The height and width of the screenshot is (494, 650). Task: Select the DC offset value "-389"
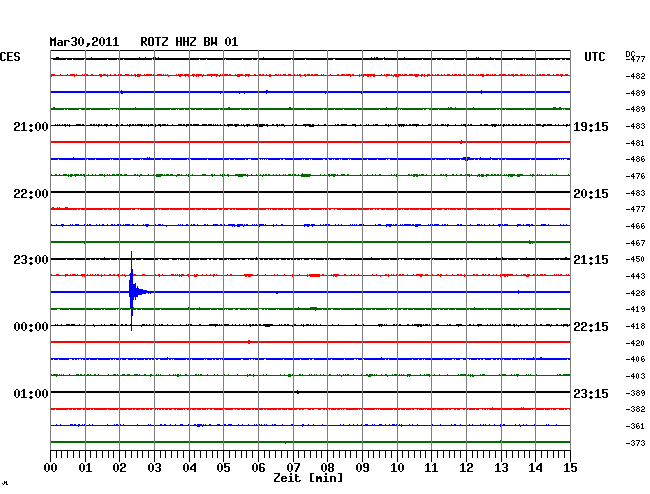[x=635, y=393]
